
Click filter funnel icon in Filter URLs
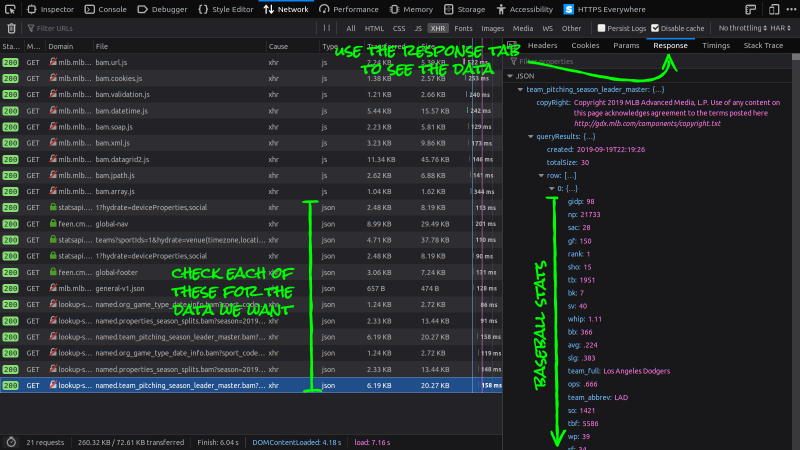point(31,29)
